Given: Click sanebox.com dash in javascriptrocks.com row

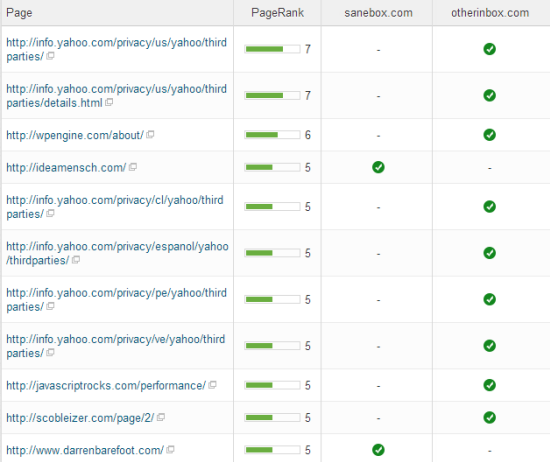Looking at the screenshot, I should [x=378, y=386].
